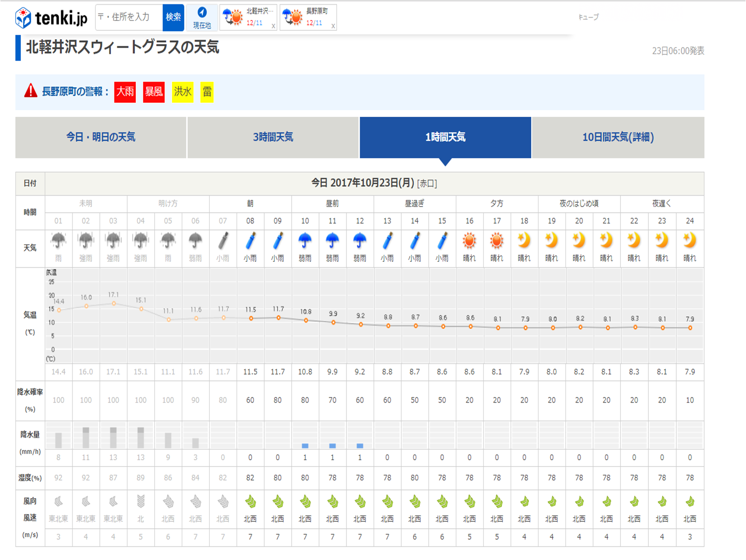Remove the 長野原町 saved location with its x
The height and width of the screenshot is (560, 746).
point(333,26)
